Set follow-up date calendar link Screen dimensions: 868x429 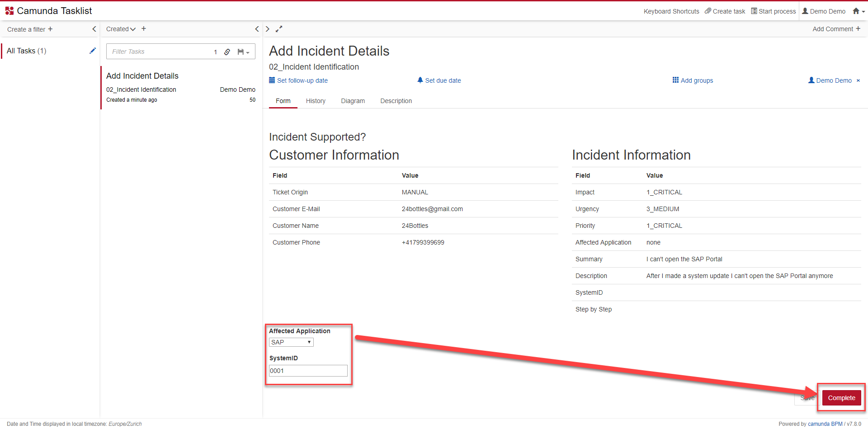[x=298, y=80]
